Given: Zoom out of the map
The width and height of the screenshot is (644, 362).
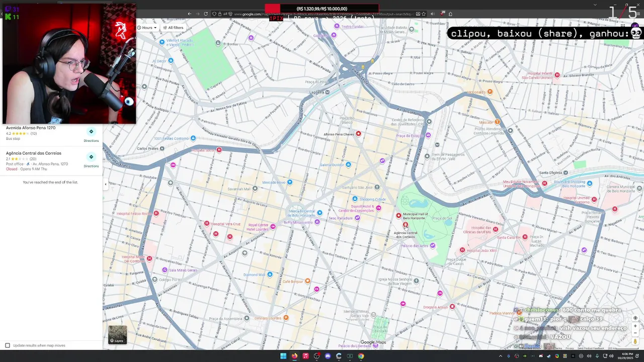Looking at the screenshot, I should point(635,332).
